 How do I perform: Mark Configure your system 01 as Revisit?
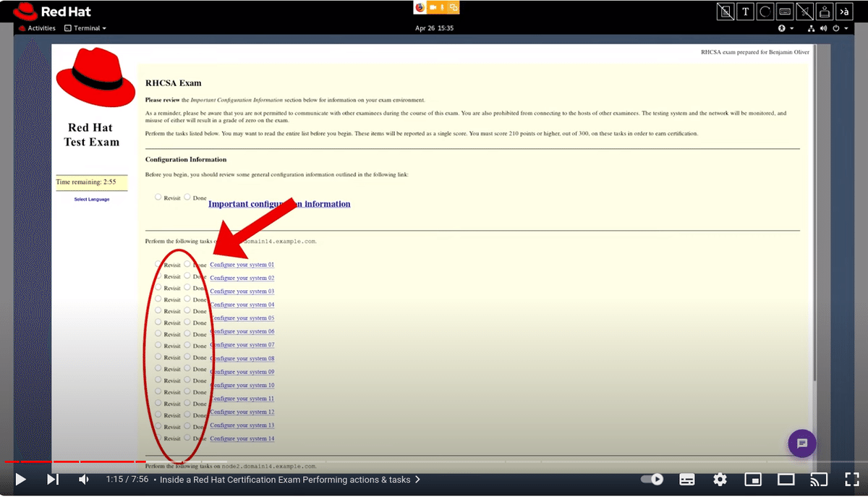tap(158, 264)
